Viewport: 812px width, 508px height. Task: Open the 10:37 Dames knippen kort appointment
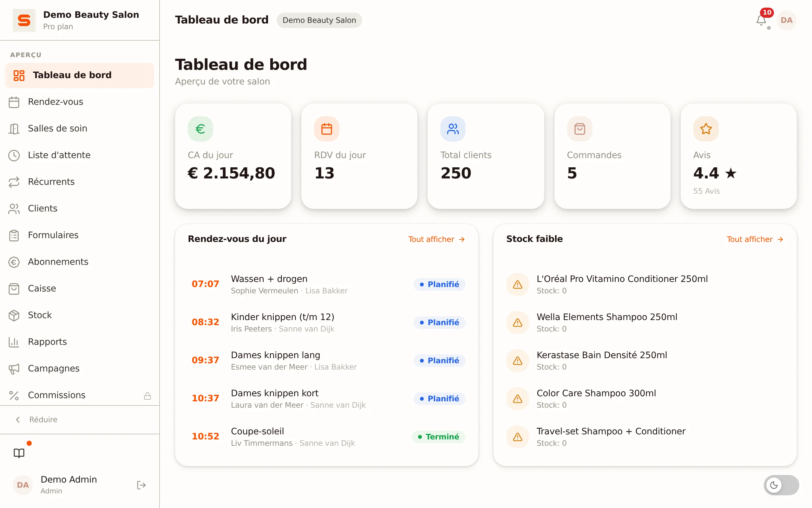[326, 398]
